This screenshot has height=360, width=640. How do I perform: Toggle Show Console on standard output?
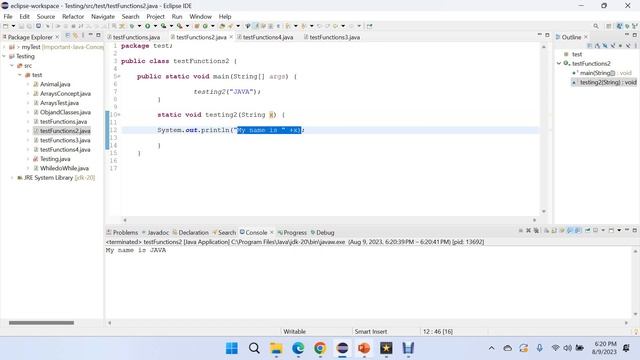coord(569,231)
